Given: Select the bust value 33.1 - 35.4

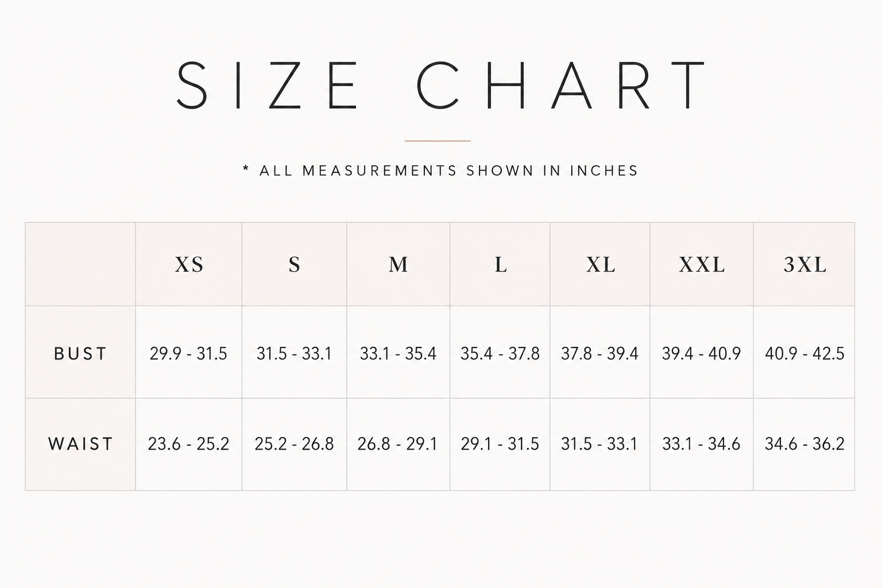Looking at the screenshot, I should (x=398, y=353).
